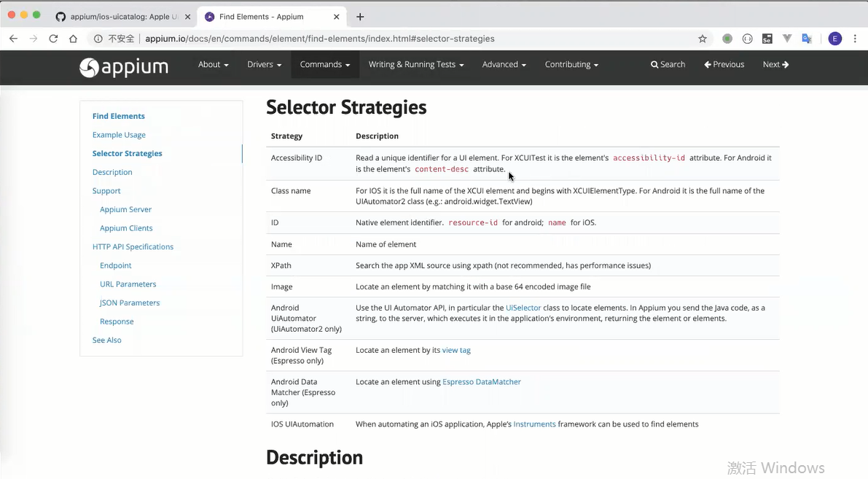868x479 pixels.
Task: Go to the Next docs page
Action: coord(775,64)
